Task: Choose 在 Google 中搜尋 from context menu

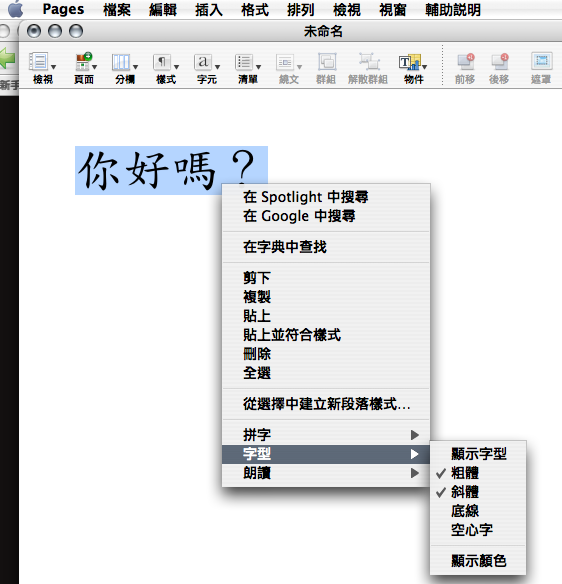Action: (326, 216)
